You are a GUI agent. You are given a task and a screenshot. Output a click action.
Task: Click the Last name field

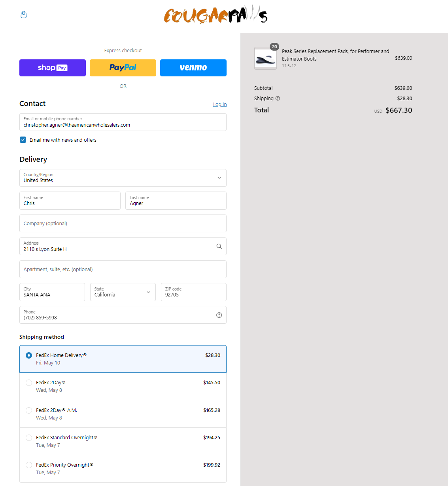[x=176, y=201]
